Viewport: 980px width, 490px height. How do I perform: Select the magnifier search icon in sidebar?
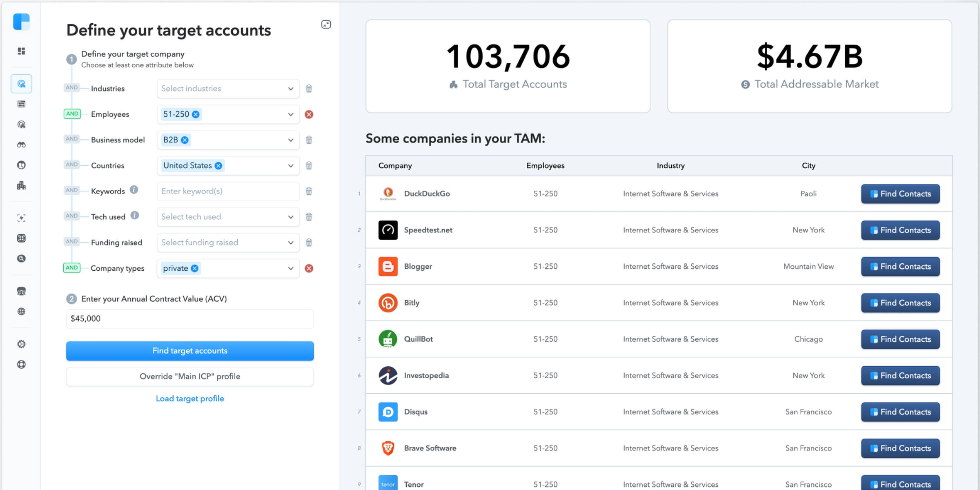pos(22,258)
